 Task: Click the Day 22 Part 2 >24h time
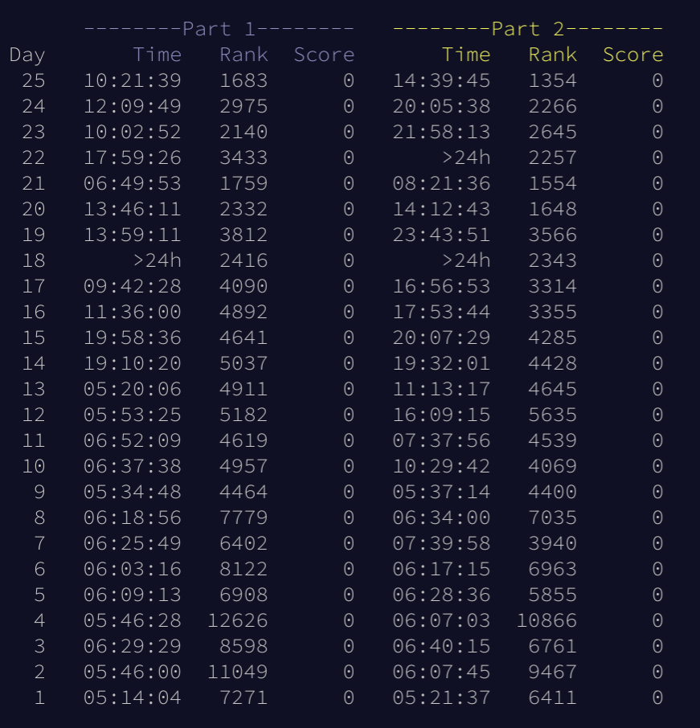point(465,157)
